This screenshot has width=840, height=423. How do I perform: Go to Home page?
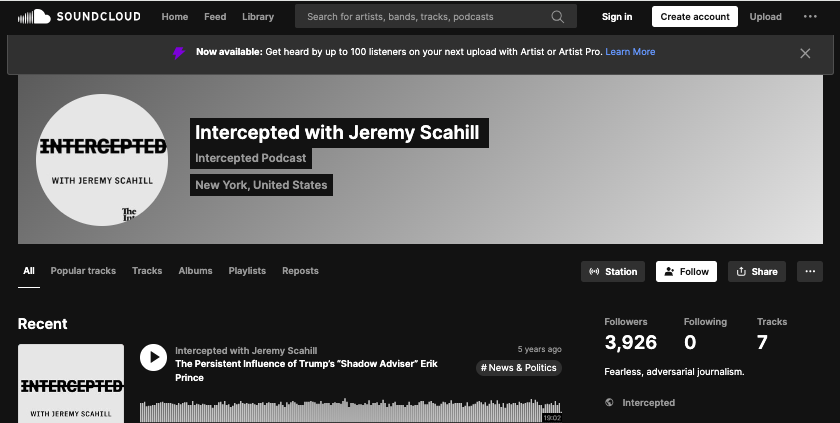pyautogui.click(x=175, y=17)
